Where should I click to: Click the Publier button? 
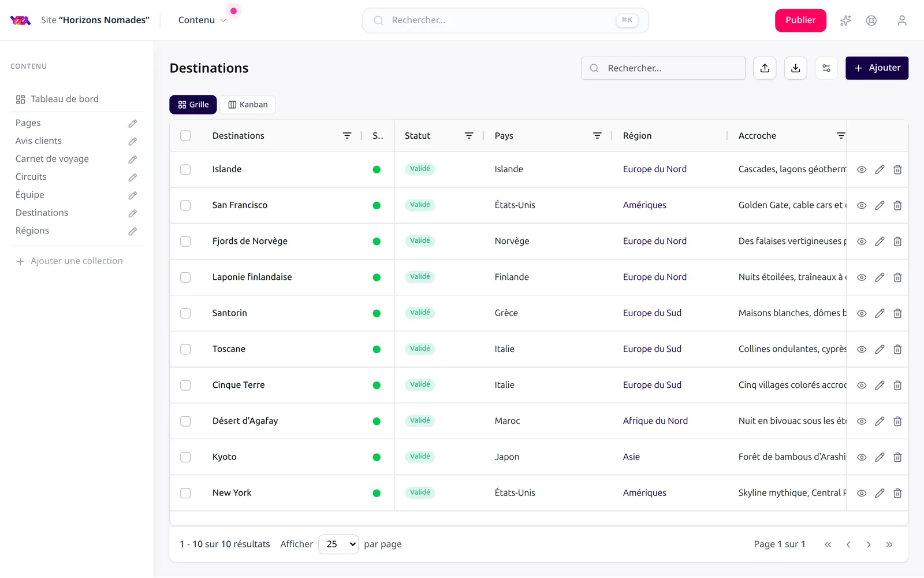[800, 20]
